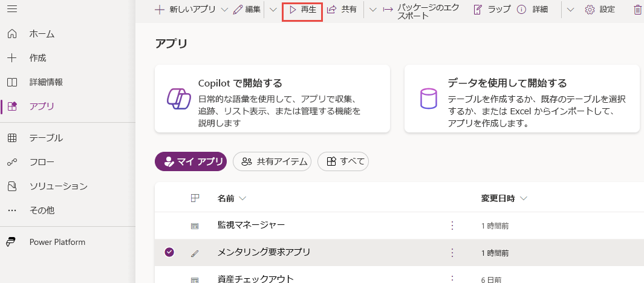The width and height of the screenshot is (644, 283).
Task: Click 6 日前 in 資産チェックアウト row
Action: click(x=491, y=280)
